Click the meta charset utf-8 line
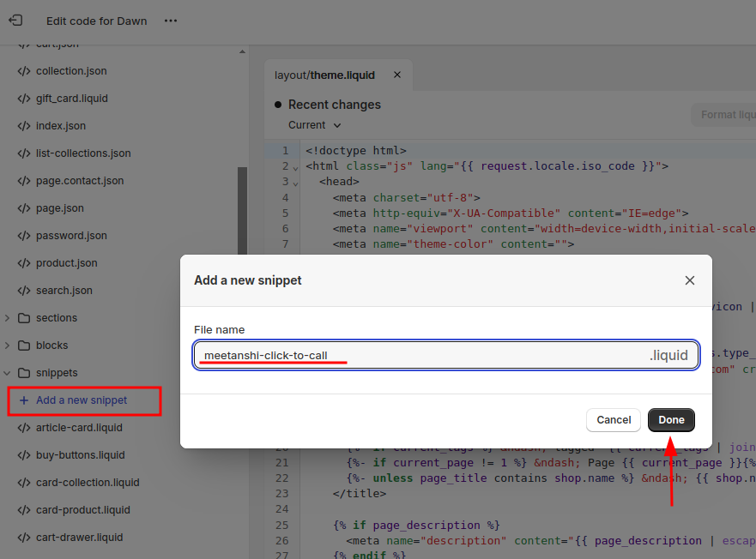 407,197
